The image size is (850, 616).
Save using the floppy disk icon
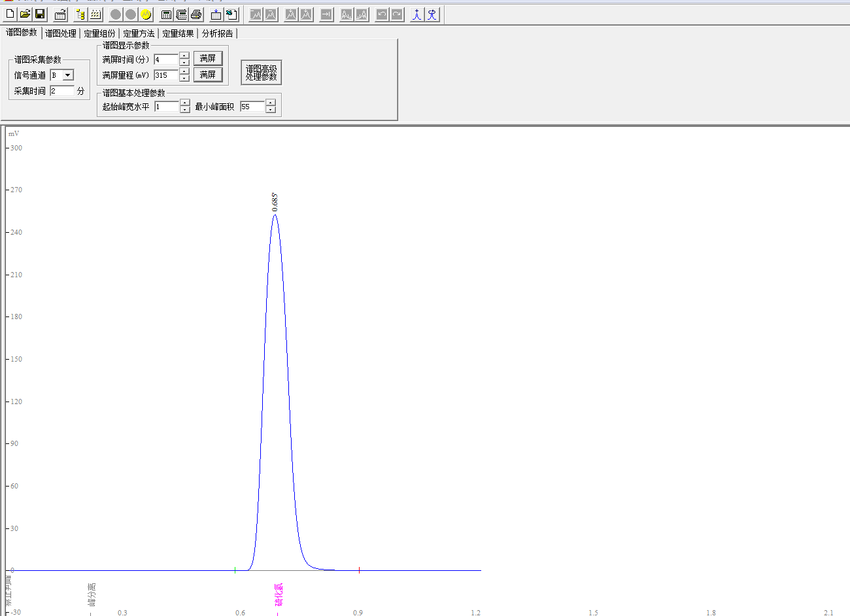click(x=40, y=14)
